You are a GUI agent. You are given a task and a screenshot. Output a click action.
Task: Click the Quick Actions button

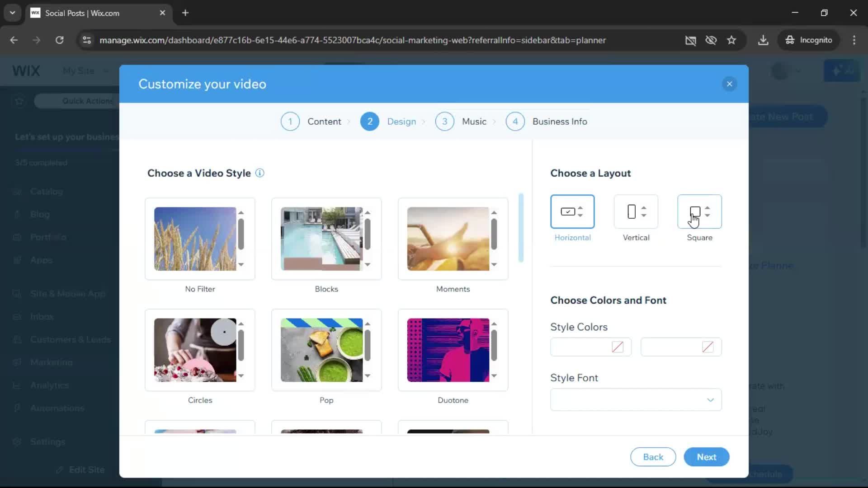77,101
